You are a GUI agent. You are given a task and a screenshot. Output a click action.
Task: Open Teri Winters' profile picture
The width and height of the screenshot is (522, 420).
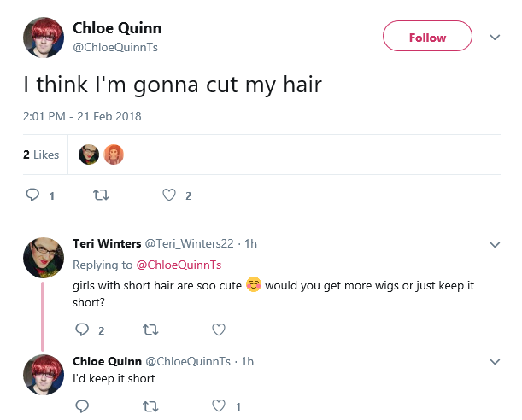pos(44,258)
